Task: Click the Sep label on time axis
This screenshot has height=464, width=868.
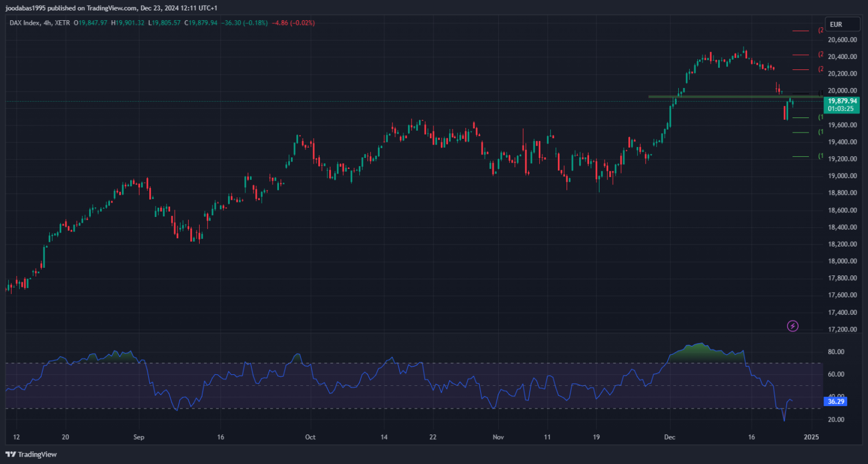Action: [x=138, y=437]
